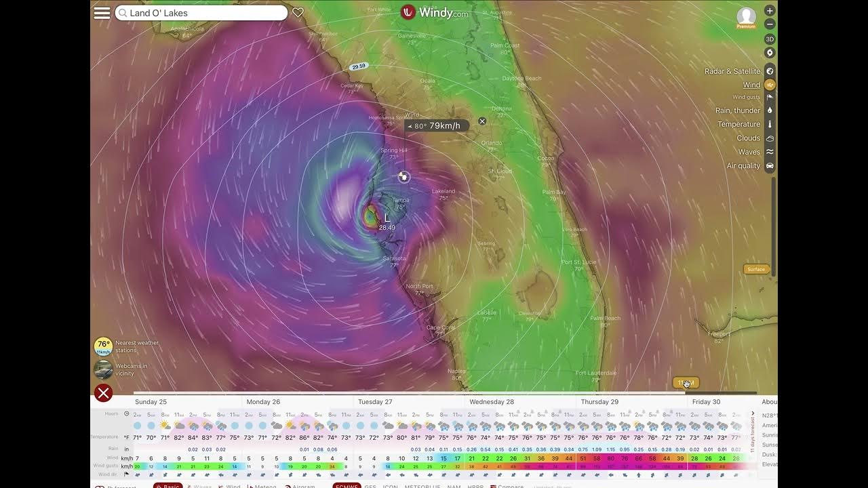Screen dimensions: 868x488
Task: Open Webcams in vicinity thumbnail
Action: point(103,369)
